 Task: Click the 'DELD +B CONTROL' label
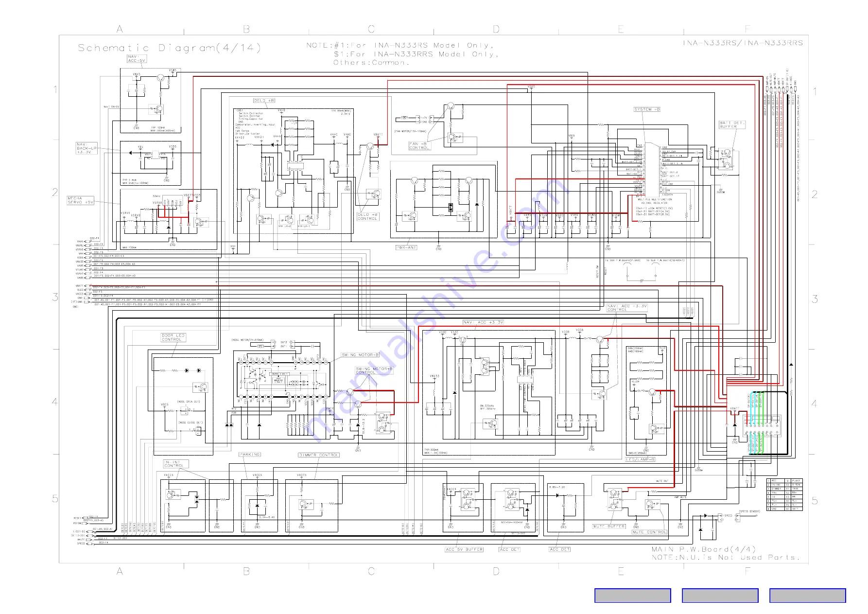click(x=367, y=217)
